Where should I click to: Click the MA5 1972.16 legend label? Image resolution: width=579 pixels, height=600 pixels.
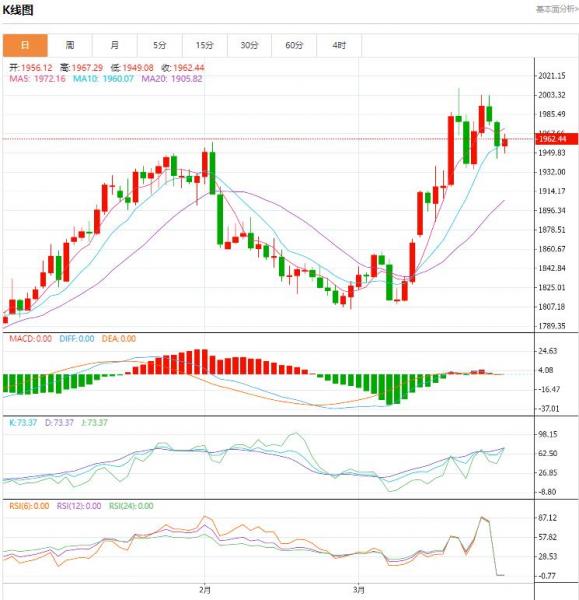click(x=38, y=79)
